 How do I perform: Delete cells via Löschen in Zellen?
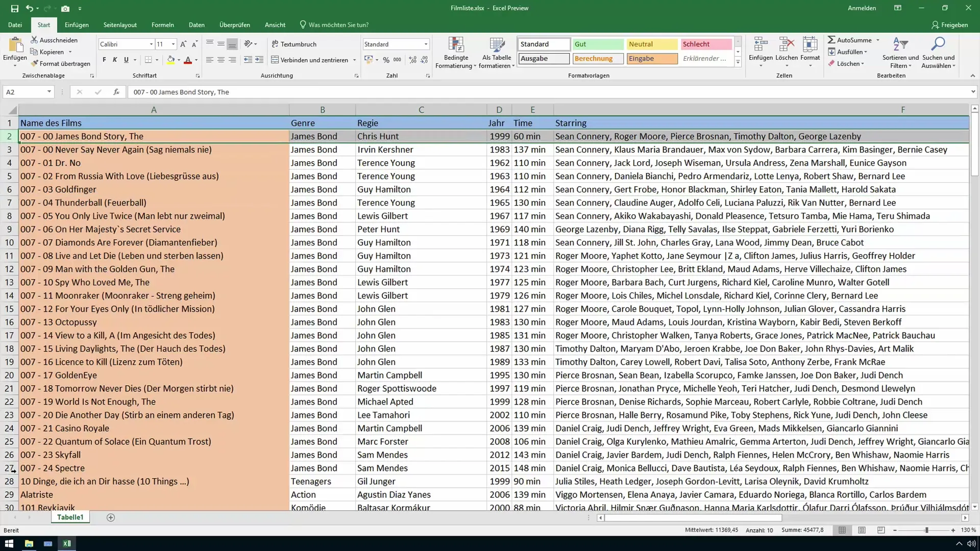[786, 53]
